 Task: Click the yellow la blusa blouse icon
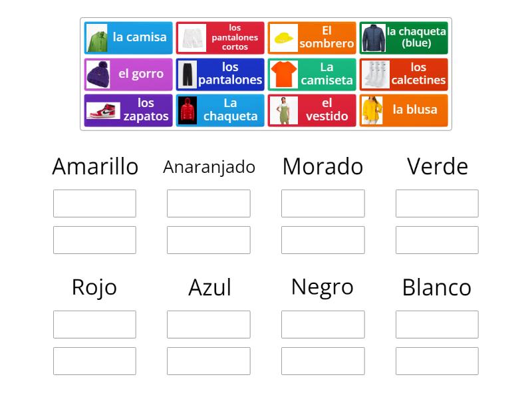405,110
